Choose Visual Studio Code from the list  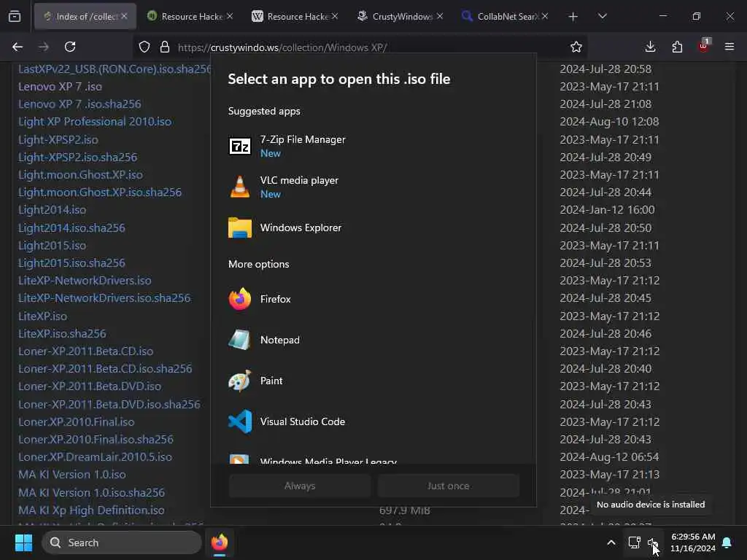click(x=373, y=421)
